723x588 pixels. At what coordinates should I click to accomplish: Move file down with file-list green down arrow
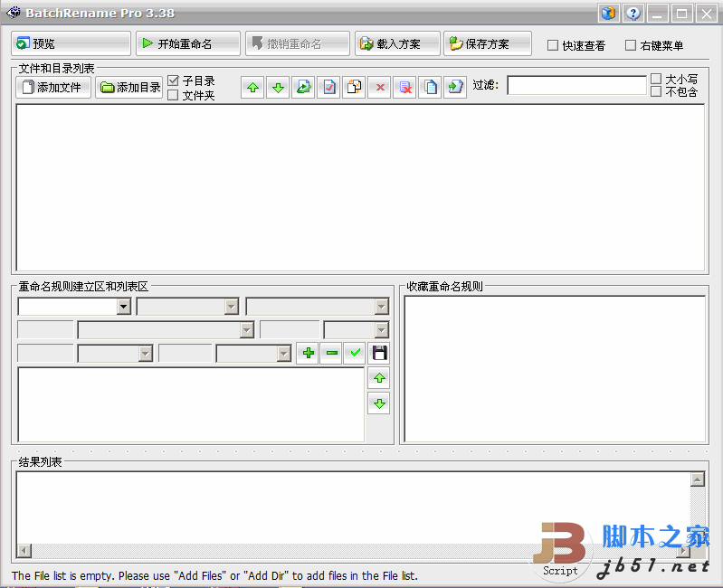[x=278, y=87]
